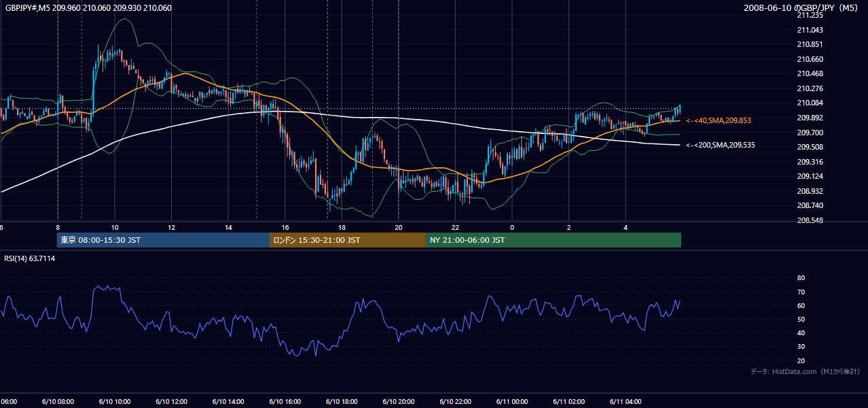Click RSI scale value 70
Screen dimensions: 868x408
tap(801, 292)
